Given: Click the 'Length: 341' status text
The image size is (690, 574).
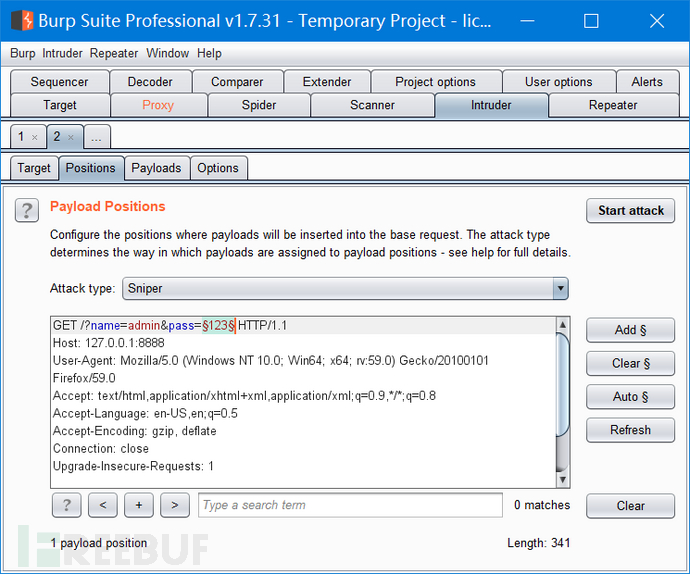Looking at the screenshot, I should point(539,543).
